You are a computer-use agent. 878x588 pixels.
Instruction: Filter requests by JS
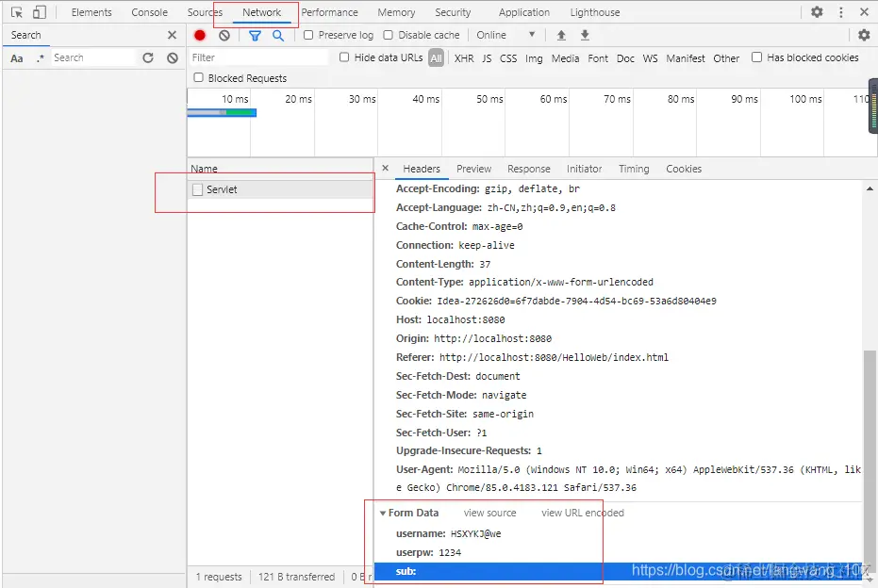pos(487,58)
